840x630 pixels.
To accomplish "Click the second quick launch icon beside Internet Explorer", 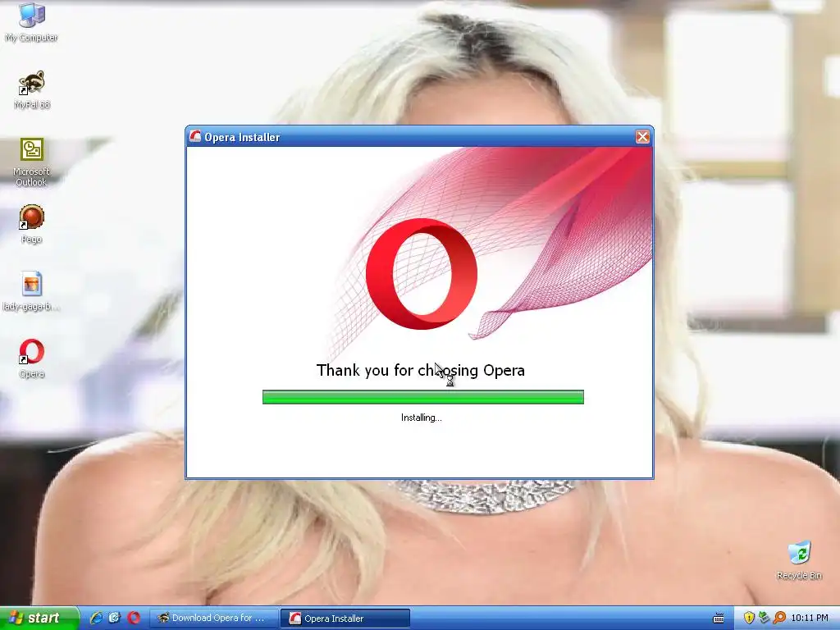I will [x=115, y=619].
